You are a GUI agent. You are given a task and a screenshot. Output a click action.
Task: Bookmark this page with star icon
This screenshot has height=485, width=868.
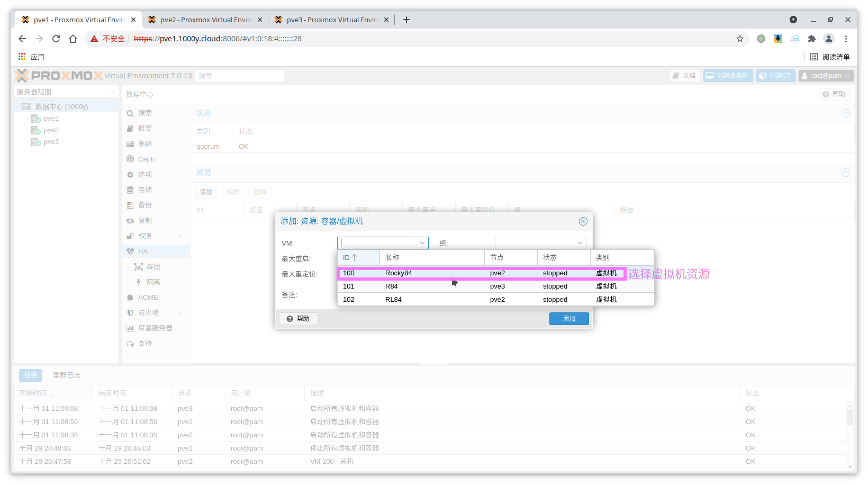[739, 39]
